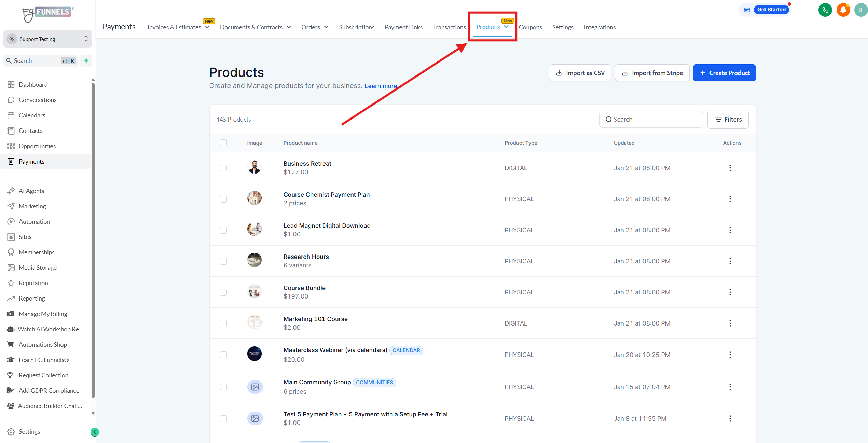Focus the products Search field
This screenshot has height=443, width=868.
651,119
